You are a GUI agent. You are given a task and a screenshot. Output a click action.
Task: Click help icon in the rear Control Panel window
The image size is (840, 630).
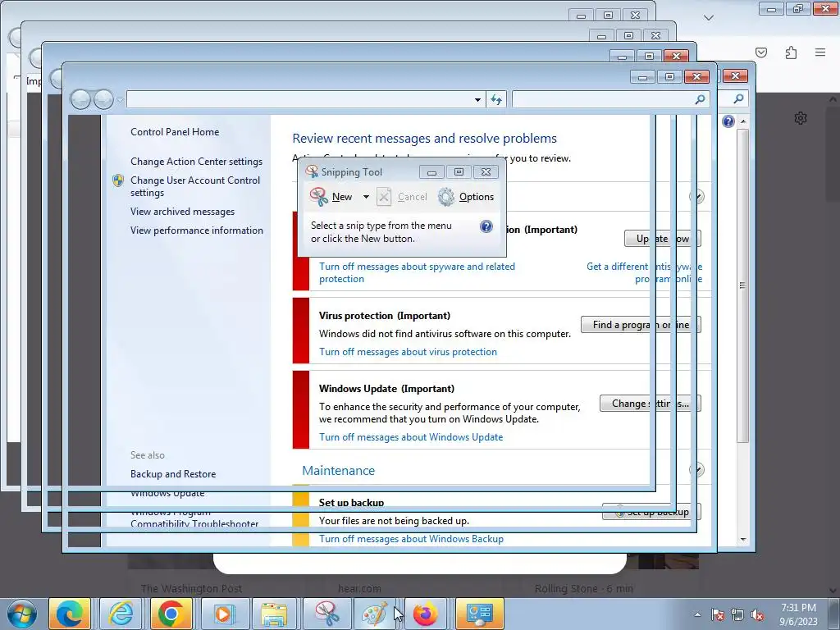(728, 121)
